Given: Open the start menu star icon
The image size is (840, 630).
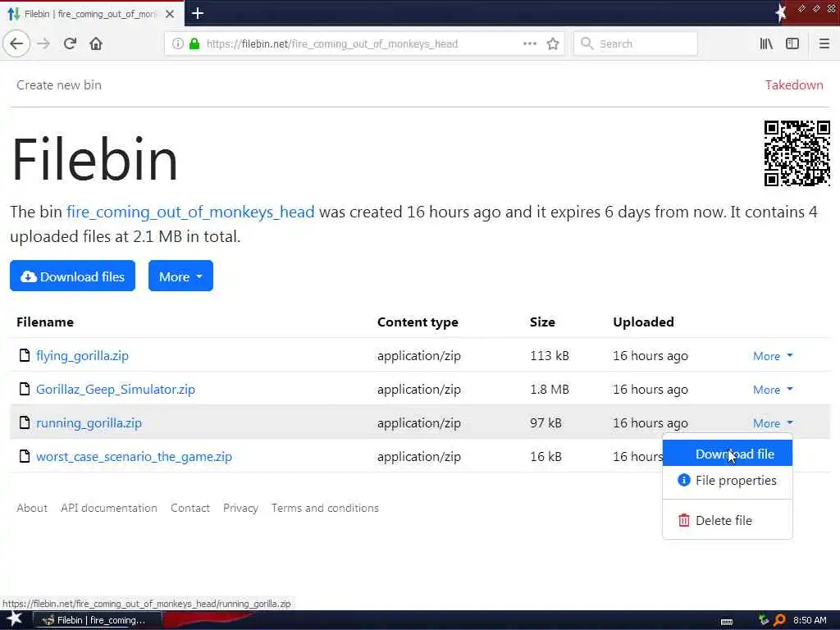Looking at the screenshot, I should point(14,619).
